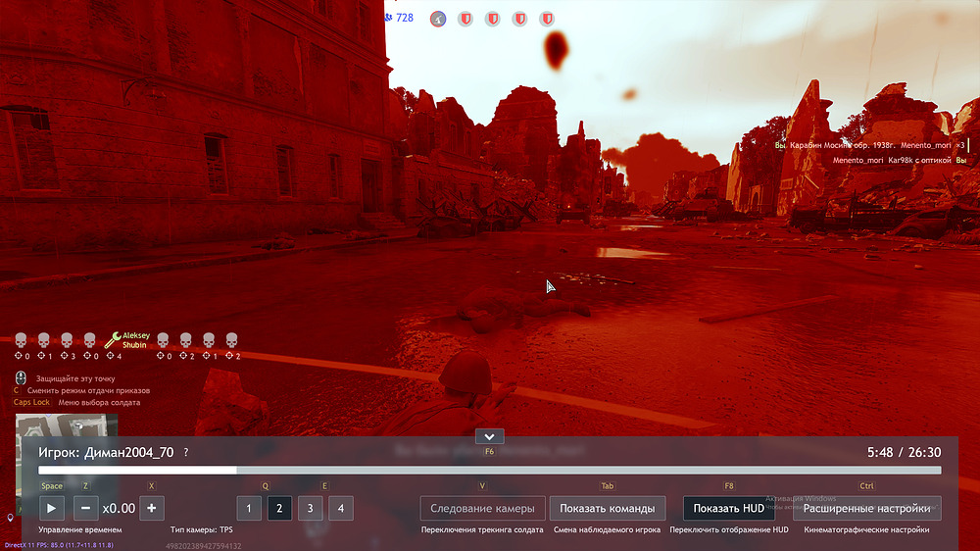
Task: Click the x0.00 playback speed value
Action: [119, 509]
